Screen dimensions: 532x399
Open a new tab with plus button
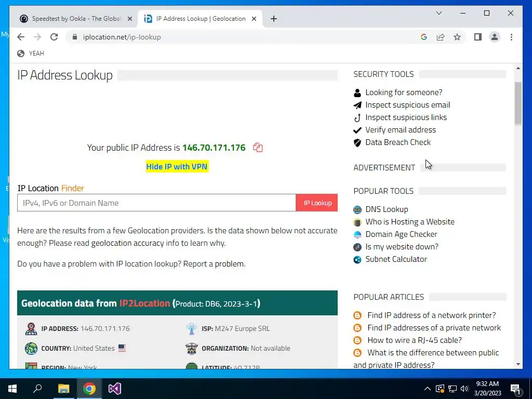click(274, 19)
